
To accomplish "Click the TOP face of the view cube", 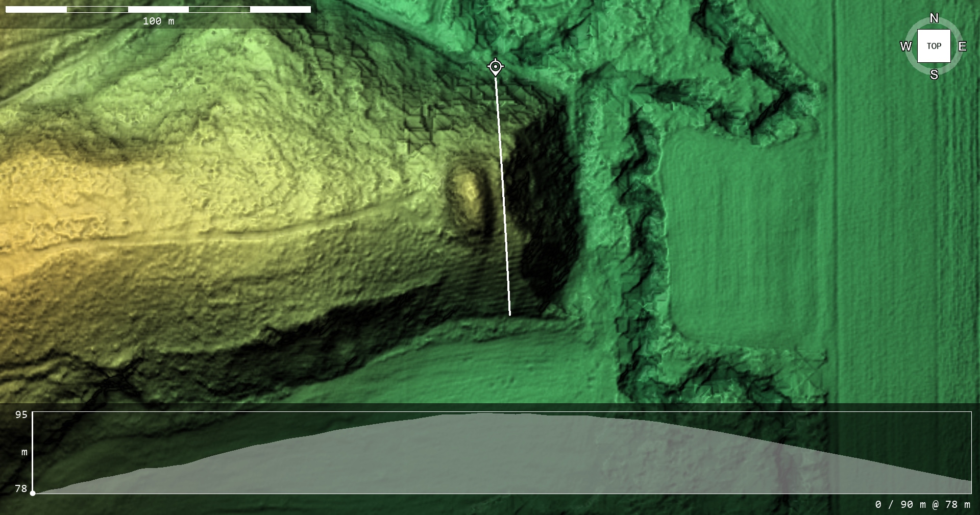I will click(934, 46).
